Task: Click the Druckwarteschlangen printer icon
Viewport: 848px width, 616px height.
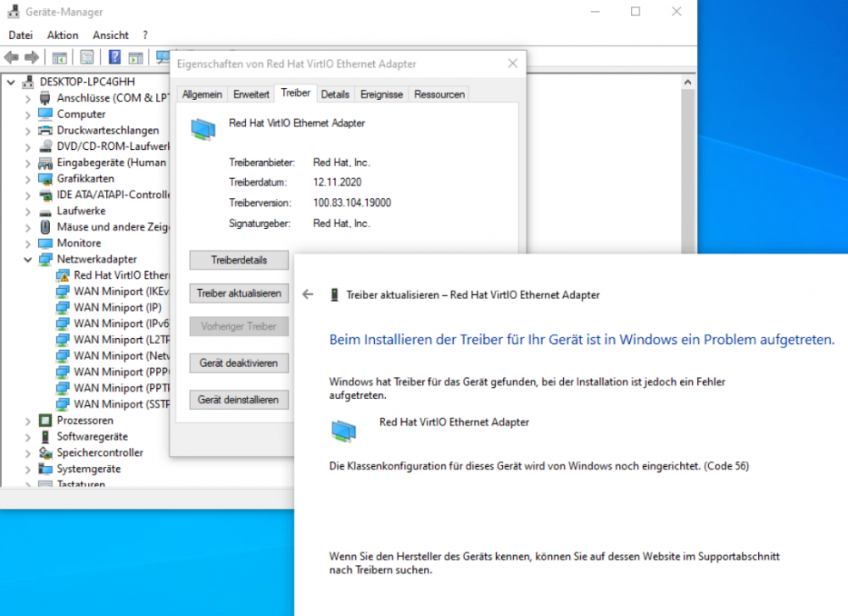Action: pos(46,130)
